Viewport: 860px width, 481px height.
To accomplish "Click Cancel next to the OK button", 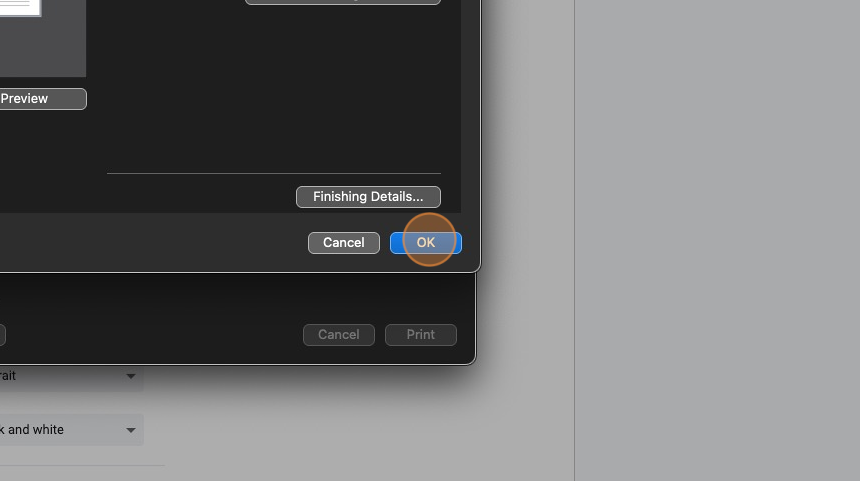I will [344, 243].
